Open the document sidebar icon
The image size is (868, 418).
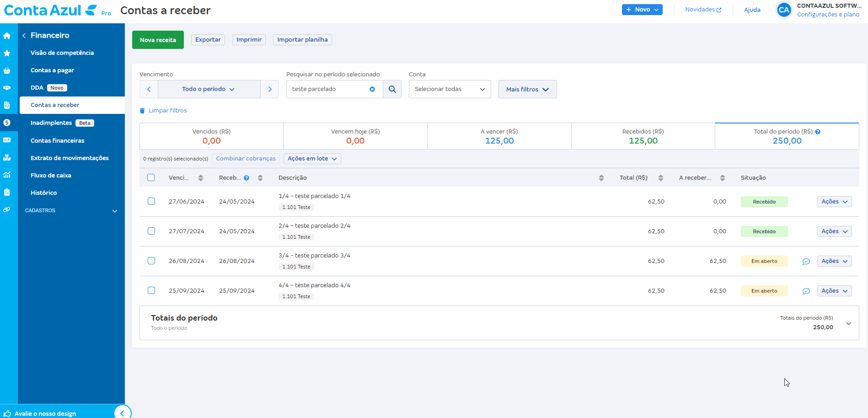coord(7,105)
